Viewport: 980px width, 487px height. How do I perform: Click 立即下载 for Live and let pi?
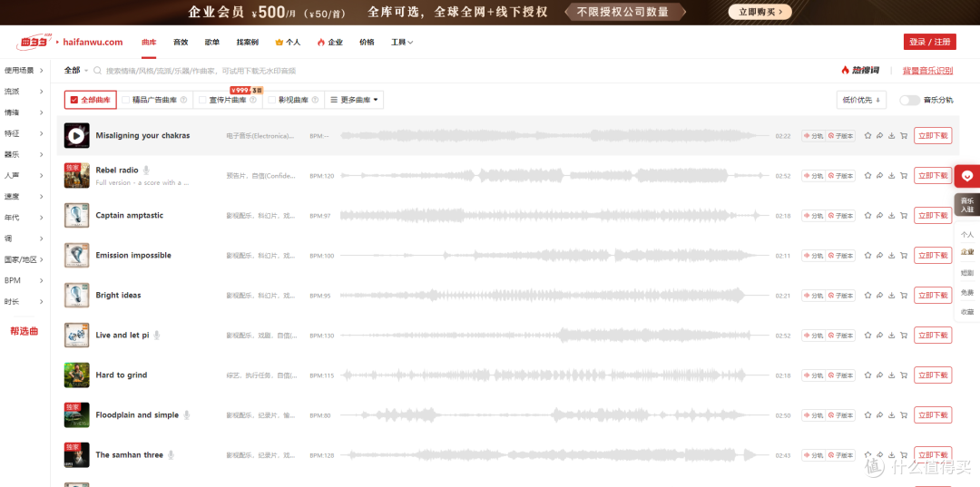point(933,336)
